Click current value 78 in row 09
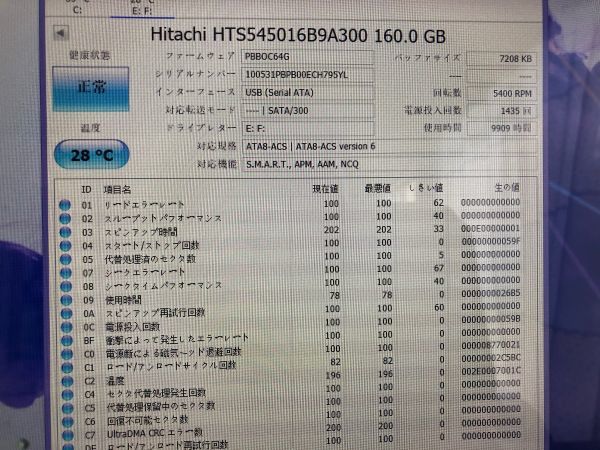The image size is (600, 450). coord(334,295)
